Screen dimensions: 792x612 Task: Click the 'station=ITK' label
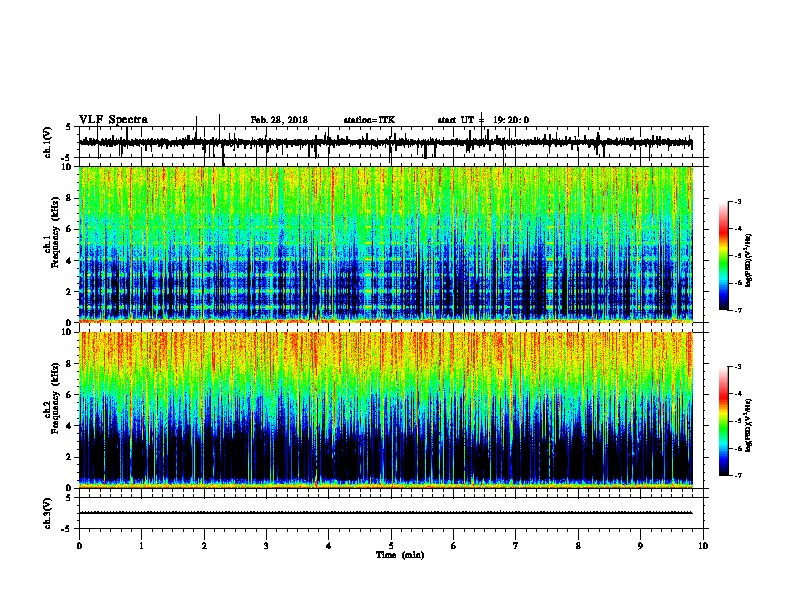point(369,120)
